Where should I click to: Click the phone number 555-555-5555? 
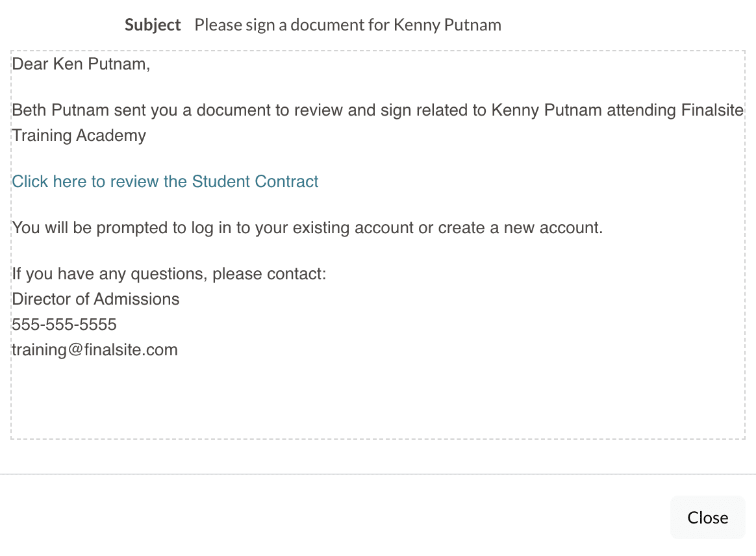pos(64,324)
